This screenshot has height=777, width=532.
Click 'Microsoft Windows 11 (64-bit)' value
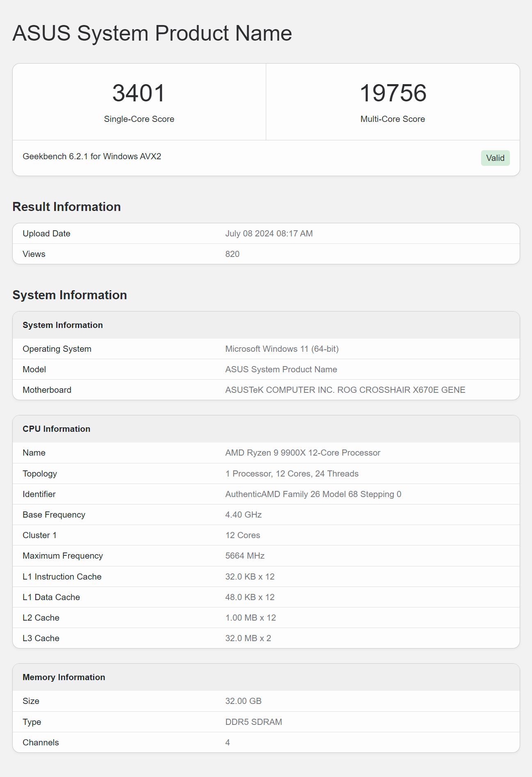click(x=282, y=349)
